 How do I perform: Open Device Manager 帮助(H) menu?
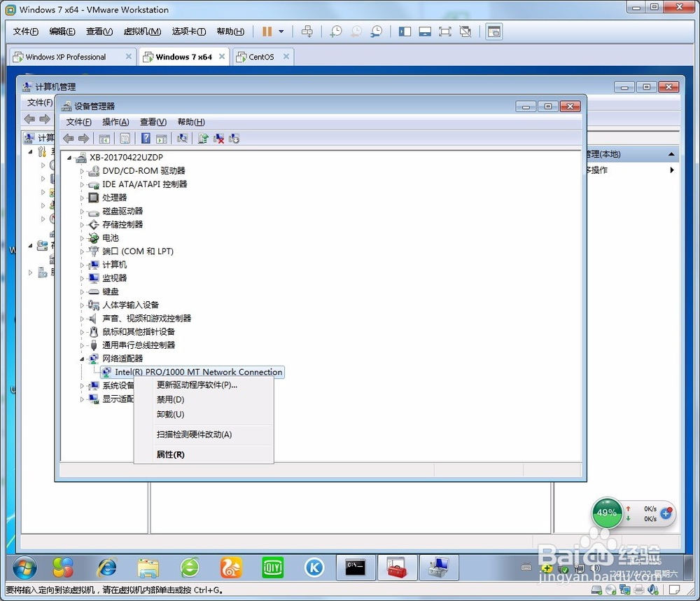tap(191, 122)
